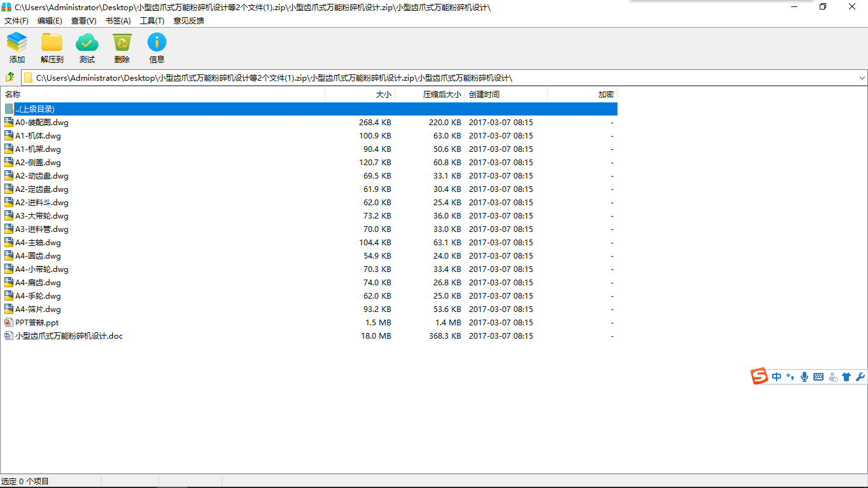Click the Word icon of 小型齿爪式万能粉碎机设计.doc
This screenshot has width=868, height=488.
9,335
